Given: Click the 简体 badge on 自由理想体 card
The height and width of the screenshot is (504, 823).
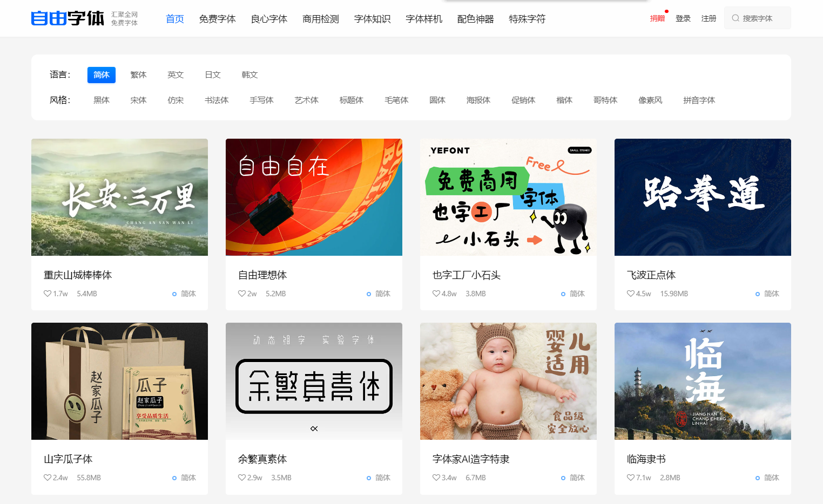Looking at the screenshot, I should pyautogui.click(x=379, y=293).
